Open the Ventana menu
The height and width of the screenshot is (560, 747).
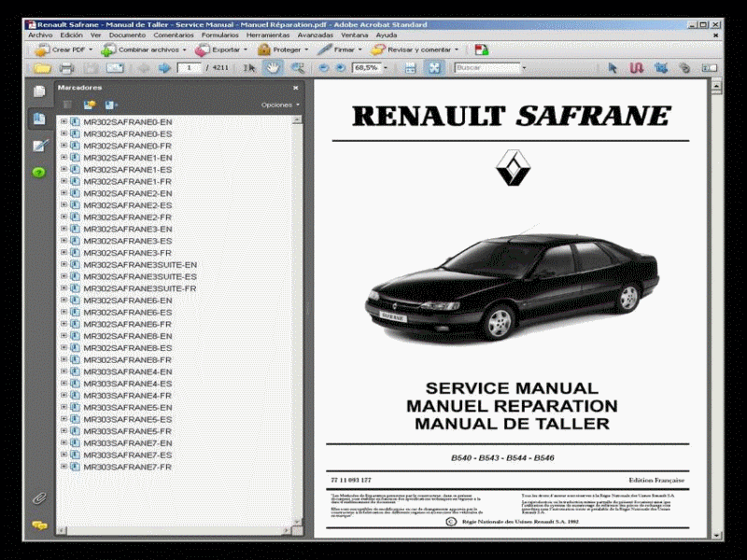coord(355,35)
